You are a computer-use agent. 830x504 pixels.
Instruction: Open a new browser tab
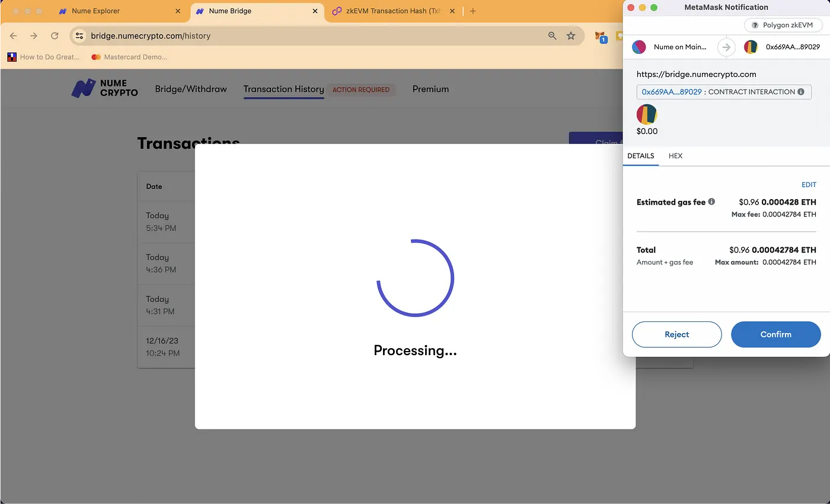click(x=473, y=11)
